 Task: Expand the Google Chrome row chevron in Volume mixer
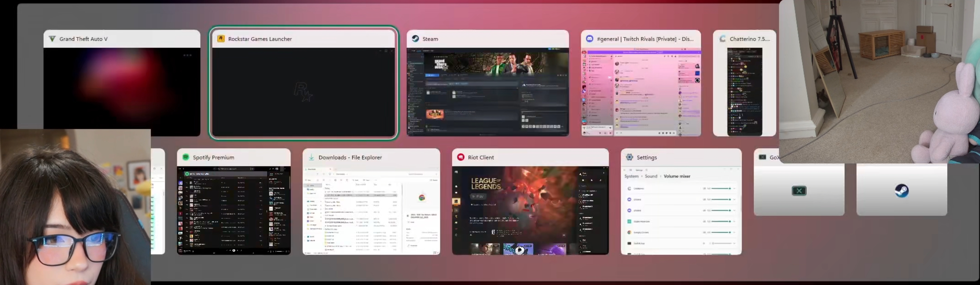[734, 232]
